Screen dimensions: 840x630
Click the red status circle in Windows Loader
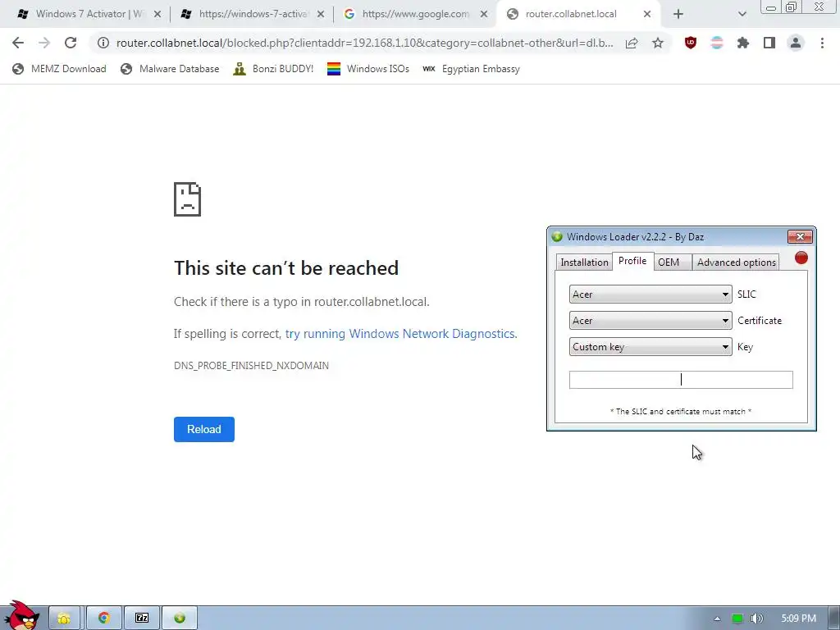click(x=801, y=258)
